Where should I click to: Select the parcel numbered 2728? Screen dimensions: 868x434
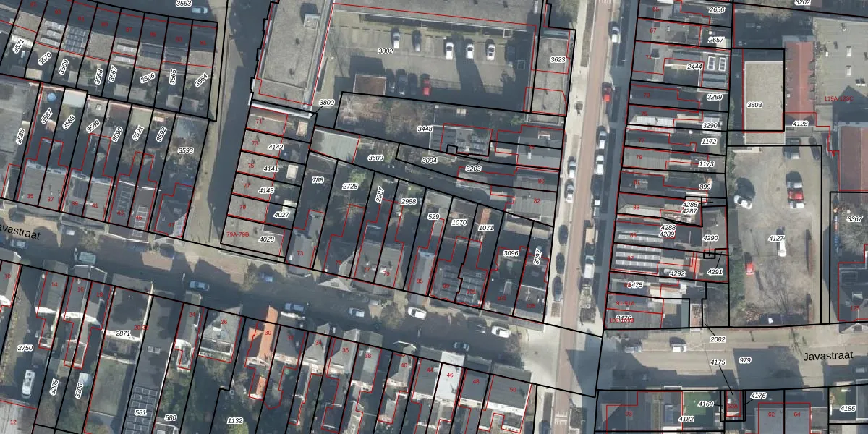point(350,187)
